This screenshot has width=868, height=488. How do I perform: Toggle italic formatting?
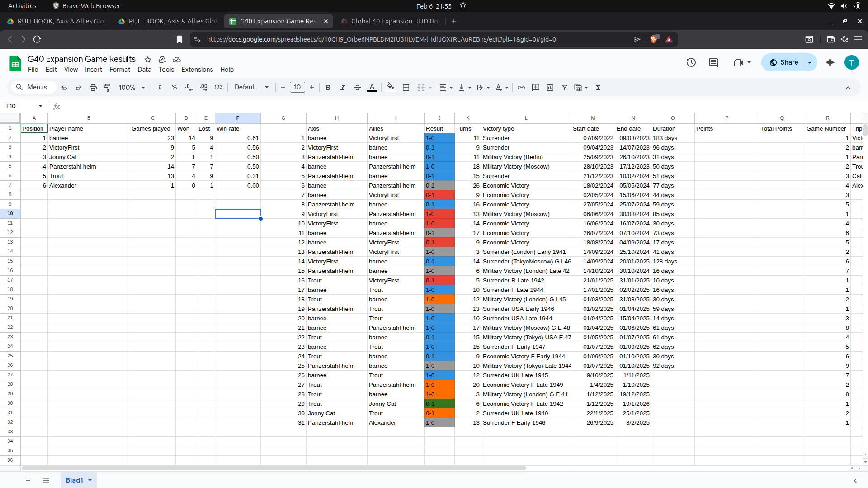343,87
